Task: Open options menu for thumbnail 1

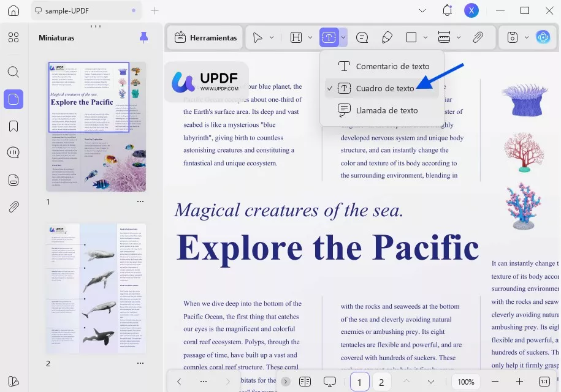Action: pyautogui.click(x=140, y=202)
